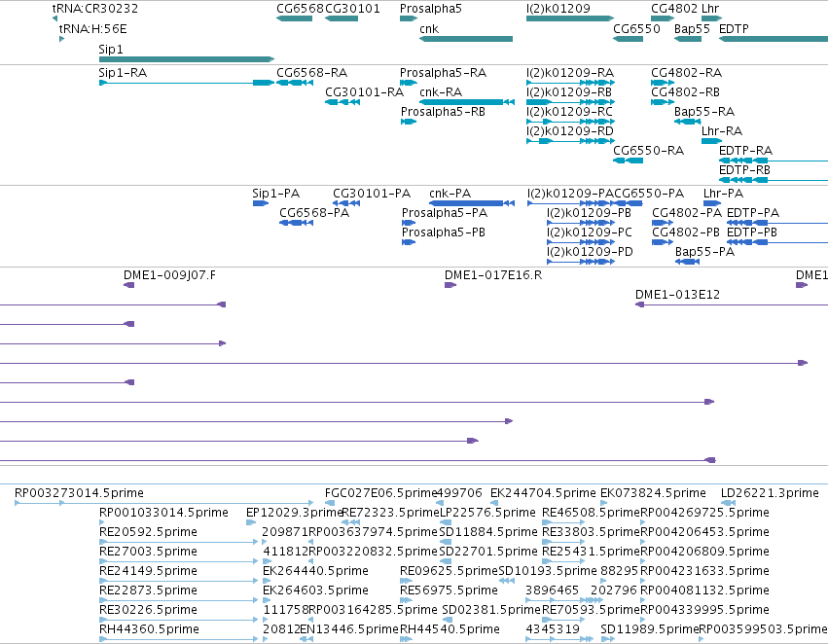Select the tRNA:CR30232 gene label
This screenshot has height=644, width=828.
click(95, 9)
